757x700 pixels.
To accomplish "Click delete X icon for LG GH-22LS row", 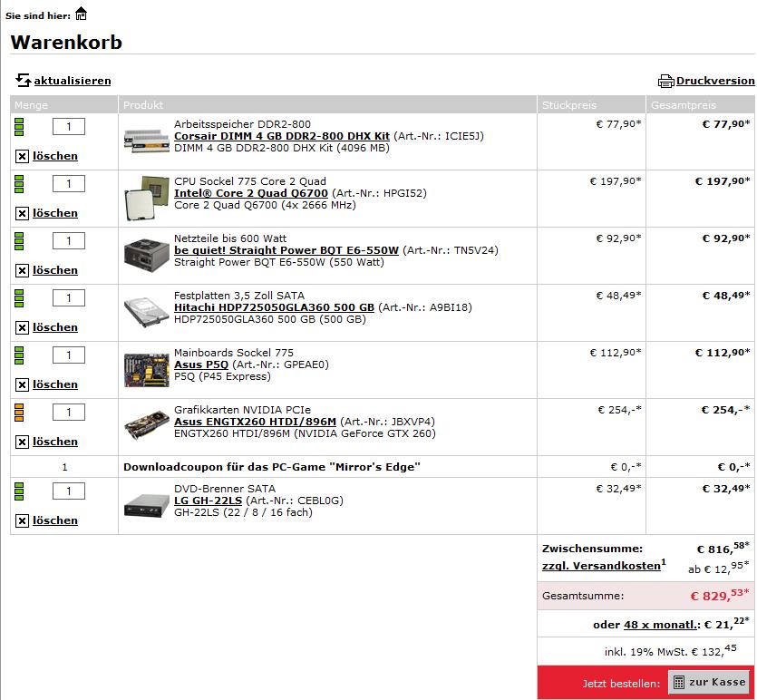I will pyautogui.click(x=22, y=520).
